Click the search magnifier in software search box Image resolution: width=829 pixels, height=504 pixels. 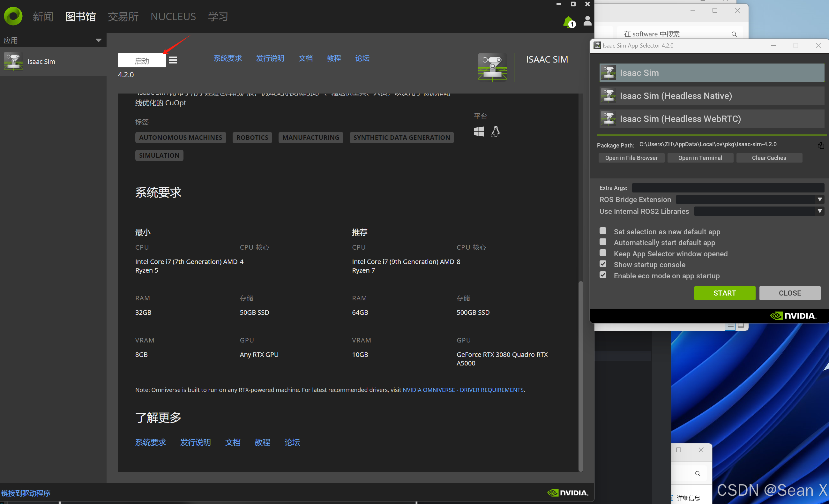(734, 34)
